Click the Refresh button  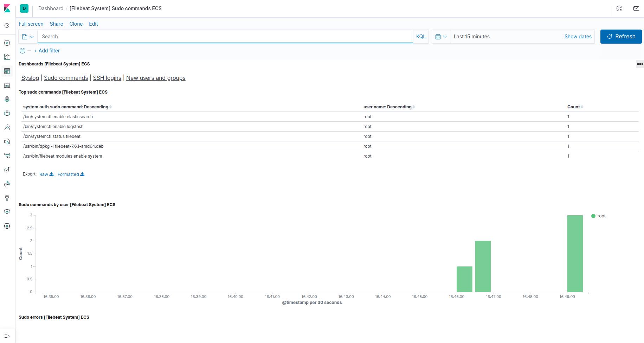pos(621,36)
